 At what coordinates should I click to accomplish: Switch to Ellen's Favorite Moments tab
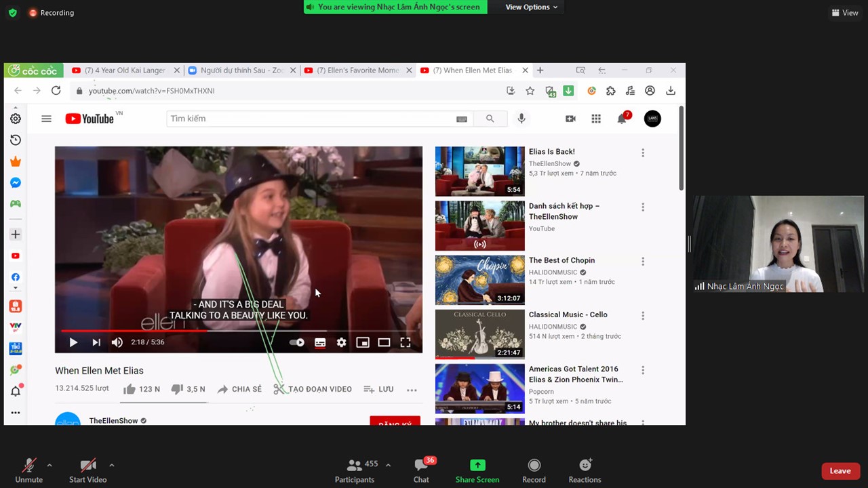coord(357,70)
